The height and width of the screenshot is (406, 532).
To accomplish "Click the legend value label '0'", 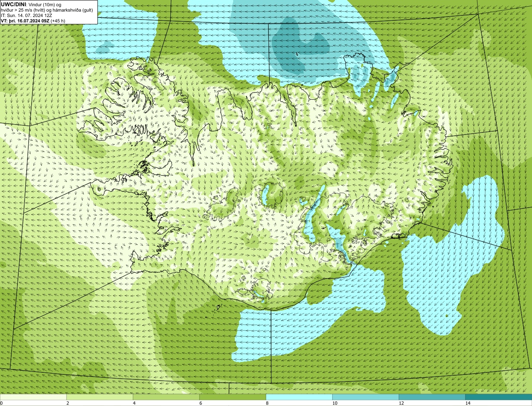I will [1, 403].
